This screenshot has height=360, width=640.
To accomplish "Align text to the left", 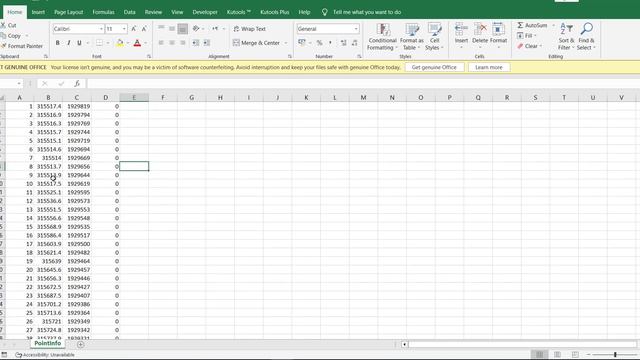I will point(161,43).
